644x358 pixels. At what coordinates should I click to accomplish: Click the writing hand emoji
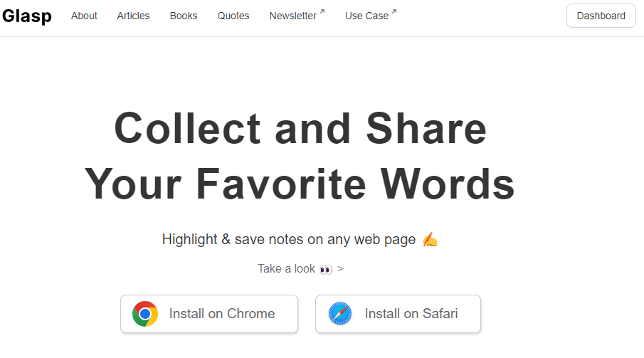click(430, 240)
